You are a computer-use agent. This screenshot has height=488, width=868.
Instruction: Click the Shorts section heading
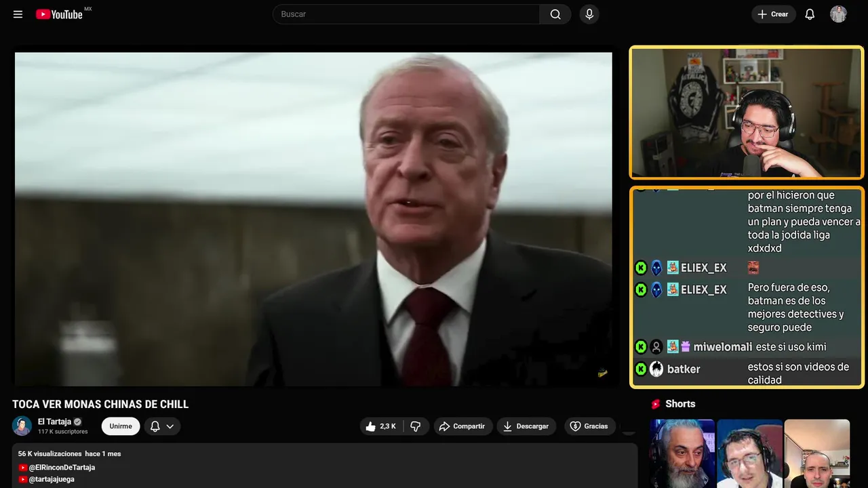click(x=680, y=404)
